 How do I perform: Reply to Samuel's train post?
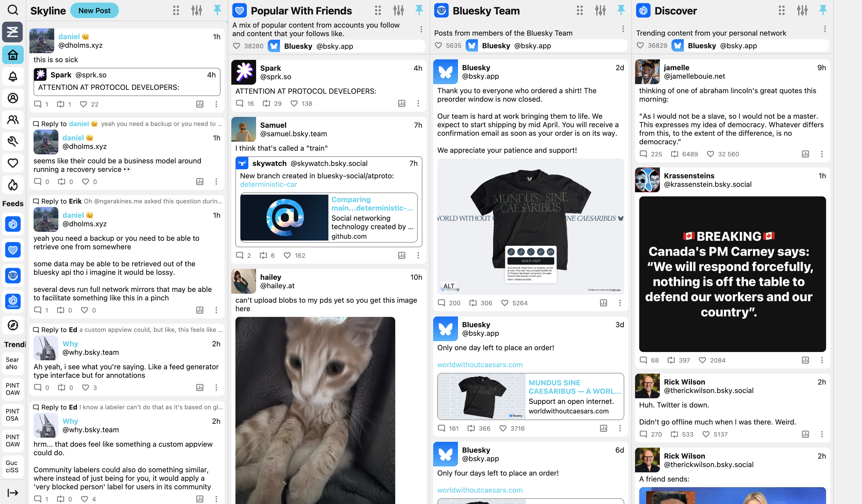(x=240, y=255)
